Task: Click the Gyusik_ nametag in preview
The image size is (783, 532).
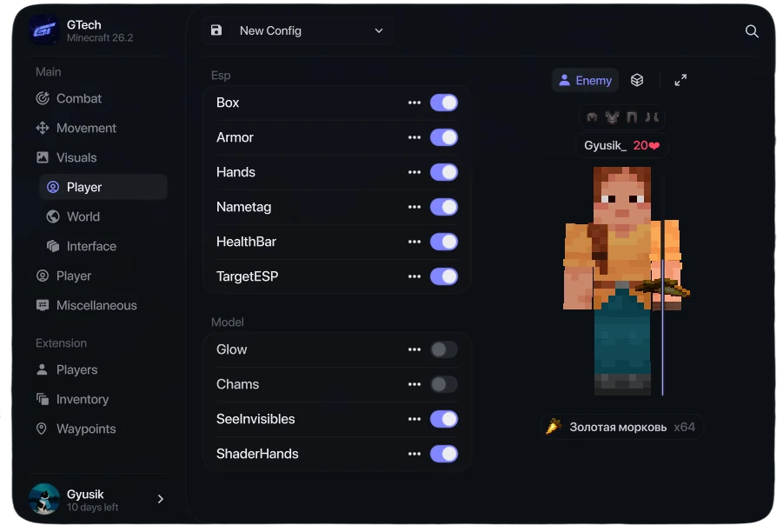Action: 621,145
